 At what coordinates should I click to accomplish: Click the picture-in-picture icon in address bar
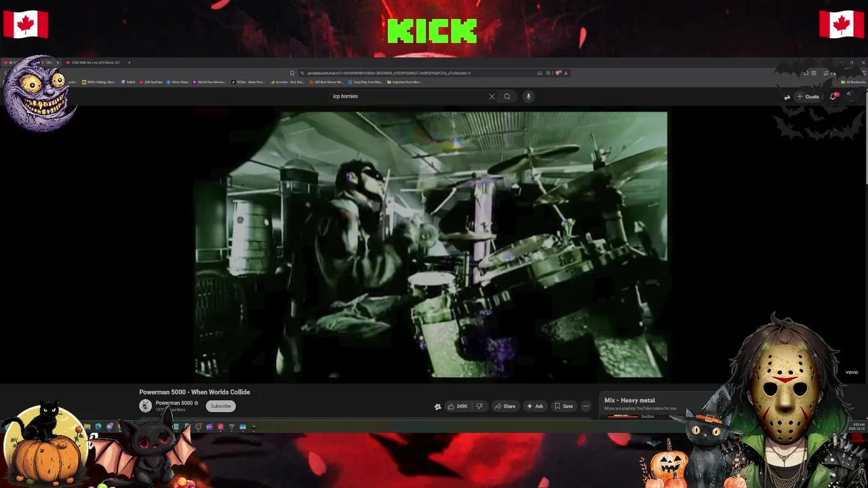point(540,73)
